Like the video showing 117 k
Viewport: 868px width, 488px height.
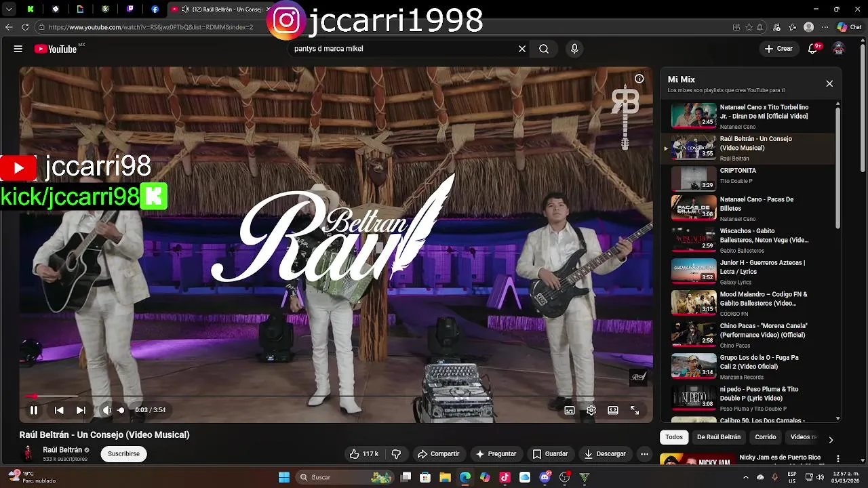point(364,454)
